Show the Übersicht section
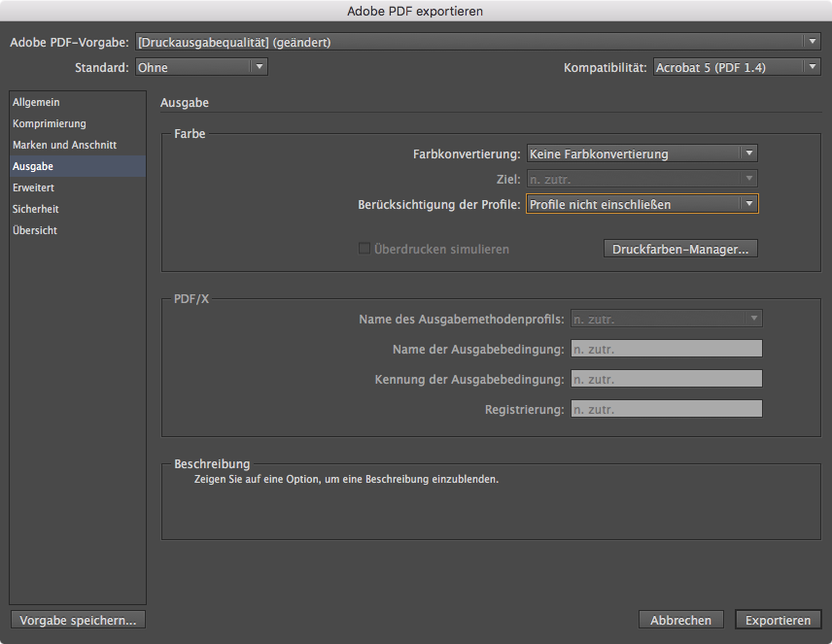Viewport: 832px width, 644px height. [x=78, y=230]
